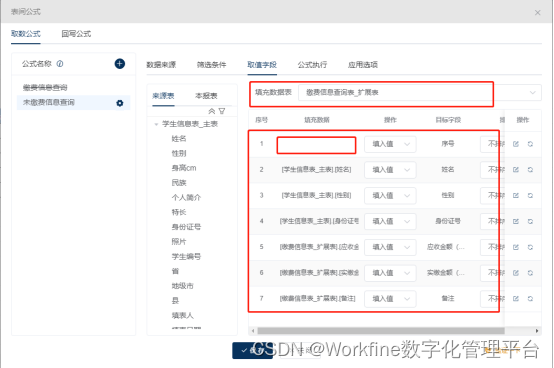Click the 民族 field in source tree
This screenshot has height=368, width=554.
[x=179, y=183]
